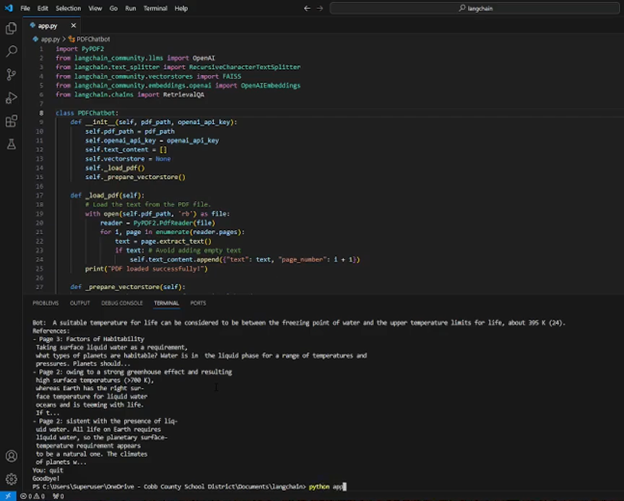Screen dimensions: 624x501
Task: Switch to the Debug Console tab
Action: 122,303
